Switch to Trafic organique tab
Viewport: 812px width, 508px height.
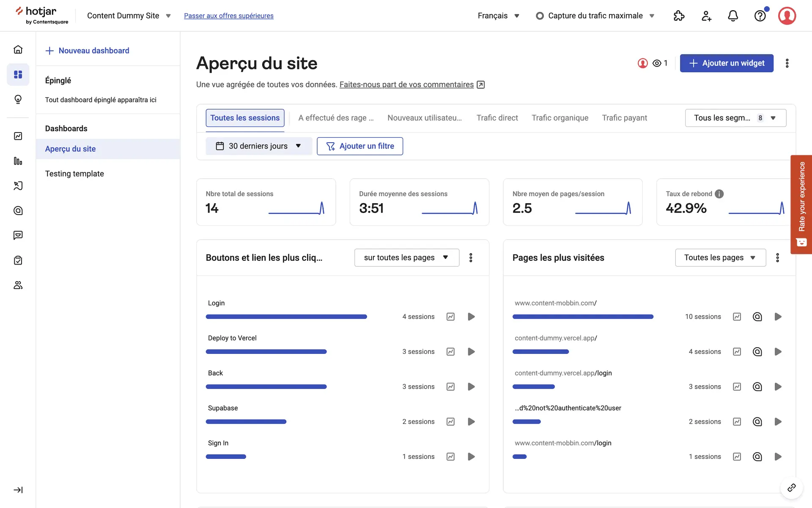point(560,118)
